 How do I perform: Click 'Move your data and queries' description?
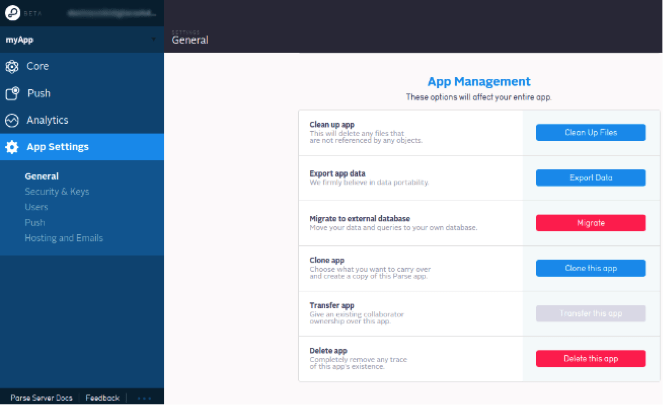tap(393, 227)
